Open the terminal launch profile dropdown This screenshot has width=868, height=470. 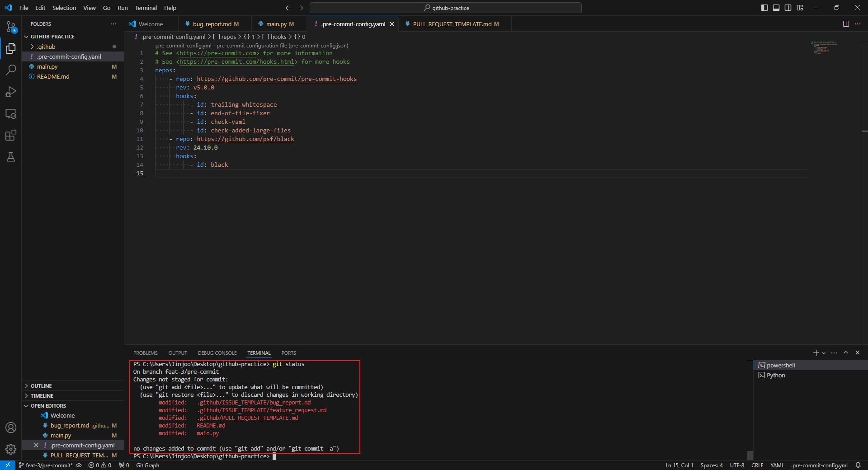824,352
